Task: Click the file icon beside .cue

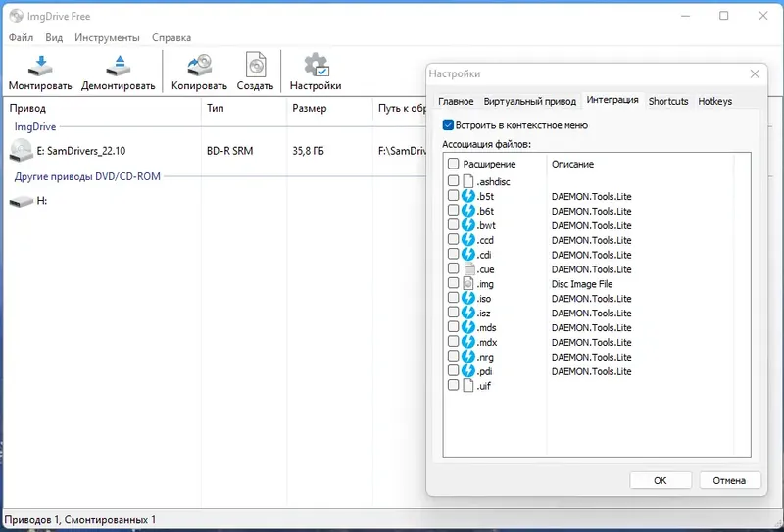Action: [x=469, y=268]
